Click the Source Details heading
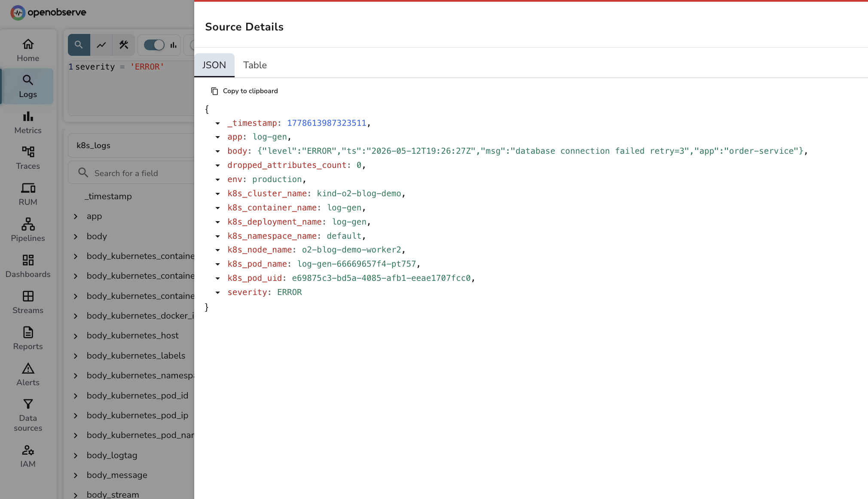868x499 pixels. point(245,27)
